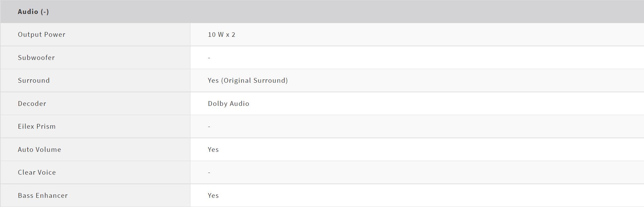The image size is (644, 207).
Task: Click the Yes value for Auto Volume
Action: 213,149
